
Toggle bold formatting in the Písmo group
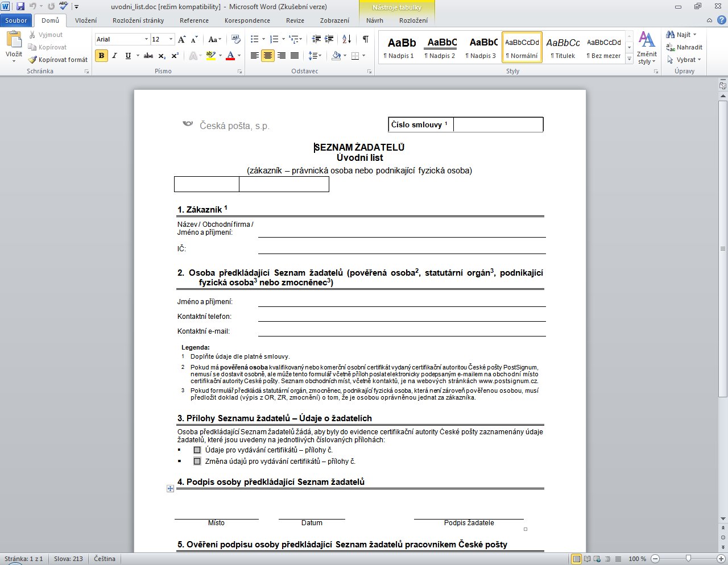101,56
